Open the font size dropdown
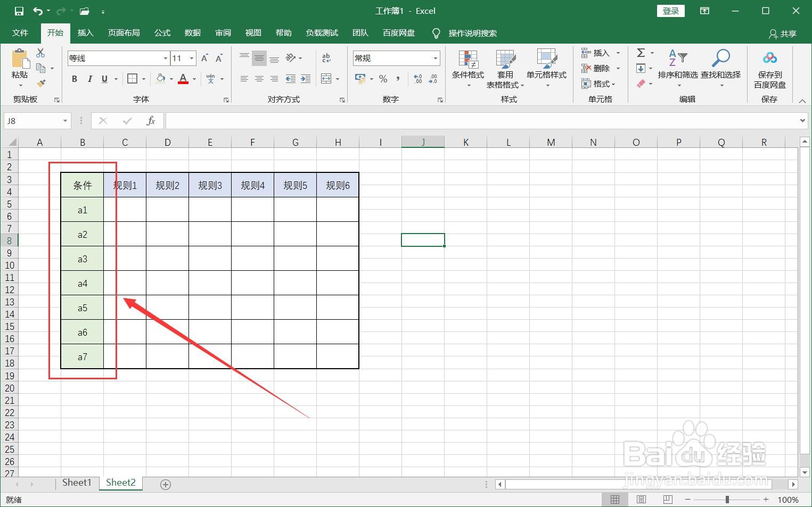 pyautogui.click(x=192, y=59)
